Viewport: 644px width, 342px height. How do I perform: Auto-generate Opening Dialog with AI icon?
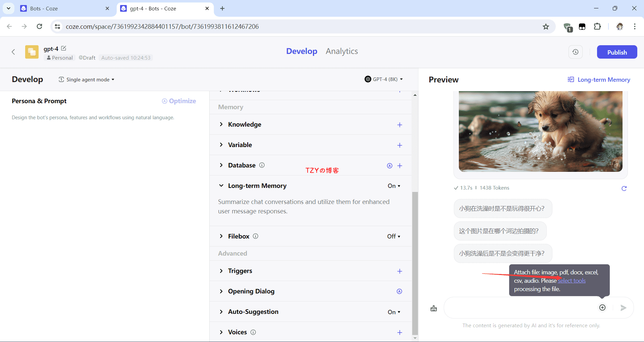(399, 291)
